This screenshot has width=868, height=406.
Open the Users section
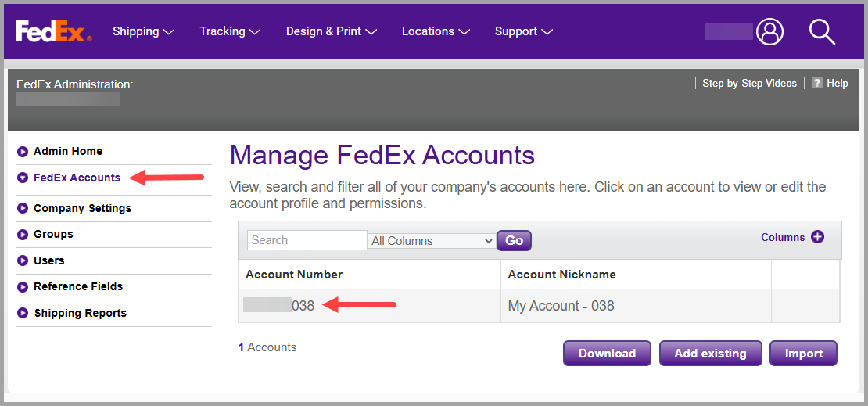pyautogui.click(x=48, y=260)
